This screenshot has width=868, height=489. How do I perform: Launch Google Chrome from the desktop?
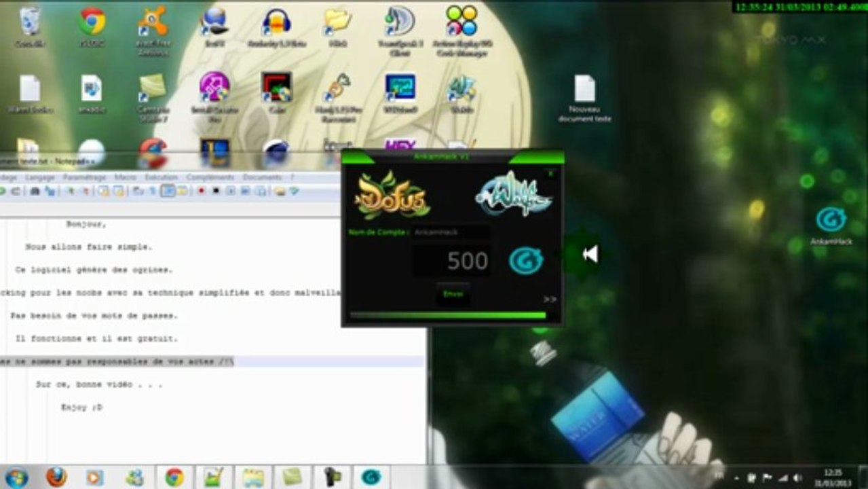(x=92, y=27)
